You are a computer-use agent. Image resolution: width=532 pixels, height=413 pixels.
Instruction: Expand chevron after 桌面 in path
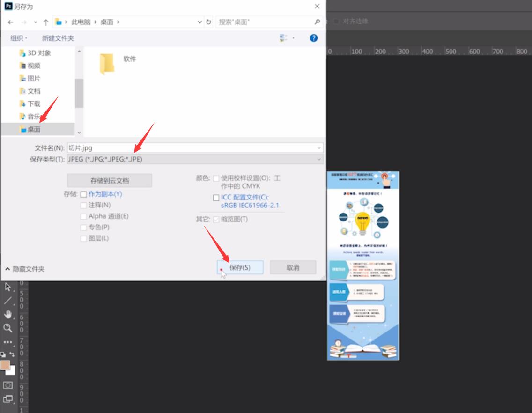tap(118, 22)
